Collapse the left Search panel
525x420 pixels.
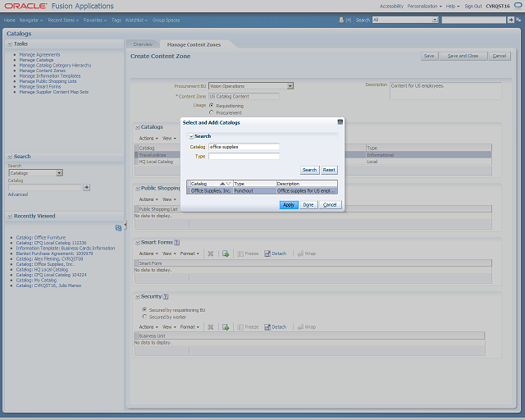[x=10, y=157]
